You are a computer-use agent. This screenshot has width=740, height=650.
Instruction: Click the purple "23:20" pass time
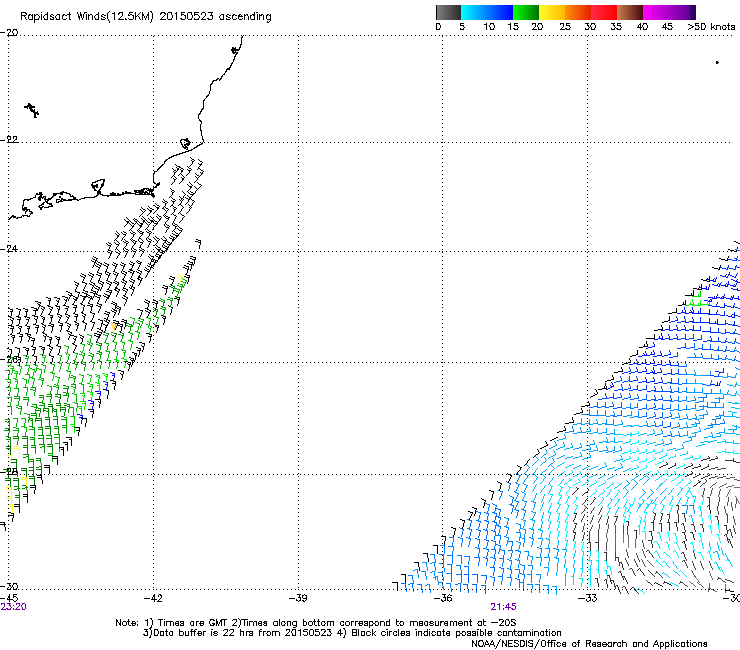pyautogui.click(x=13, y=607)
